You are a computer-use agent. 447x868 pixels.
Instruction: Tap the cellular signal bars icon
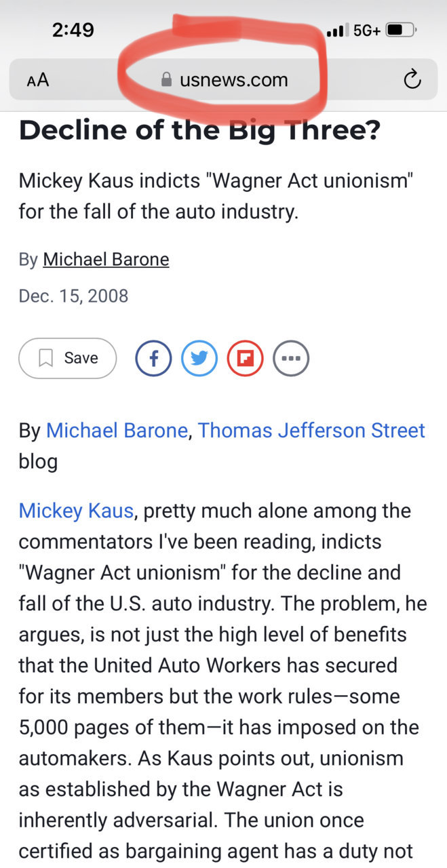point(336,31)
